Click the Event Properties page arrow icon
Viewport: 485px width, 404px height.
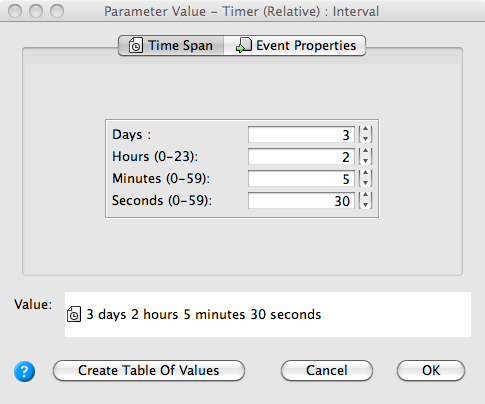tap(244, 45)
